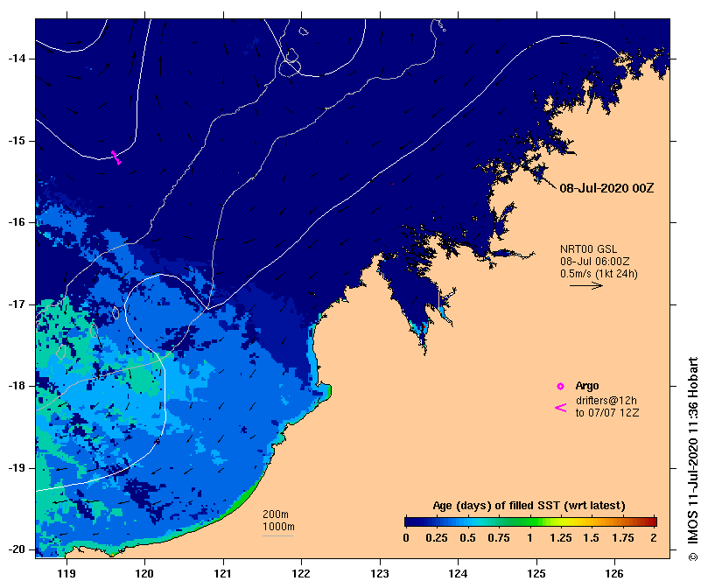
Task: Click the dark blue end of the colorbar
Action: coord(410,522)
